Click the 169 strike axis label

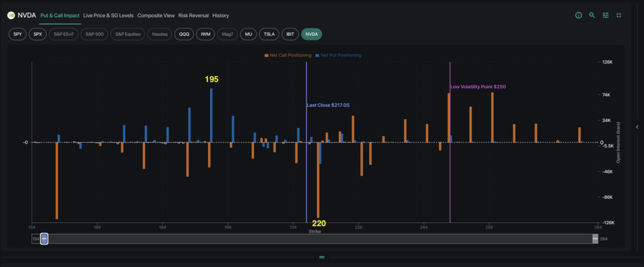pyautogui.click(x=97, y=227)
